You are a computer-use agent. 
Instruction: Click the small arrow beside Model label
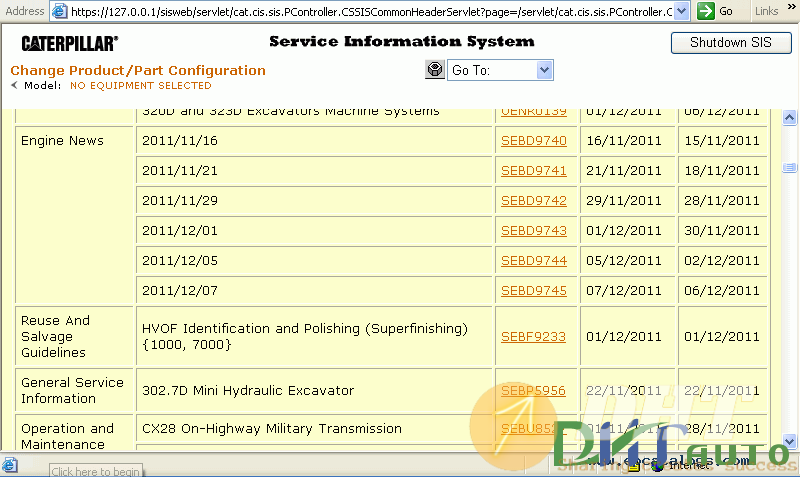tap(14, 86)
